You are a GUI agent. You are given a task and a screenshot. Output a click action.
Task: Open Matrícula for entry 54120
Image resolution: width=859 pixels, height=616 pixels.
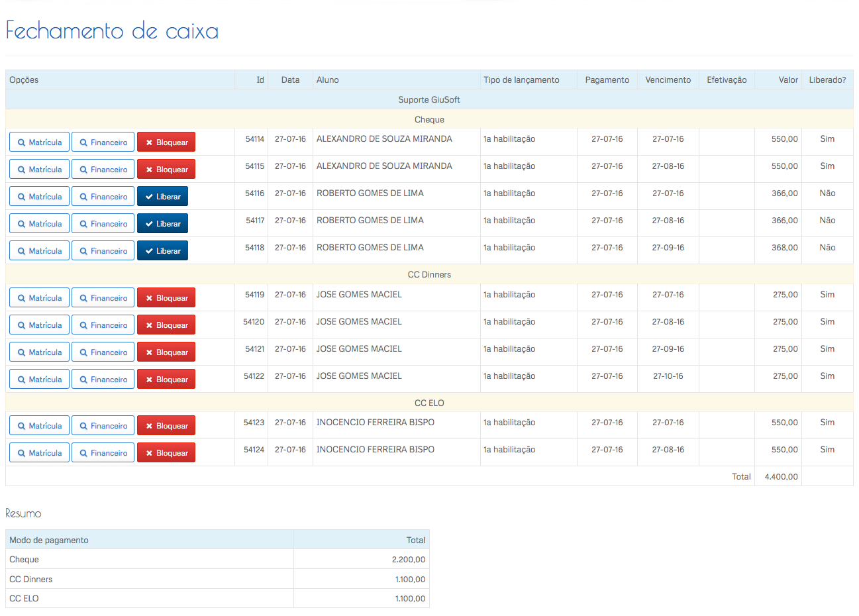[x=39, y=325]
